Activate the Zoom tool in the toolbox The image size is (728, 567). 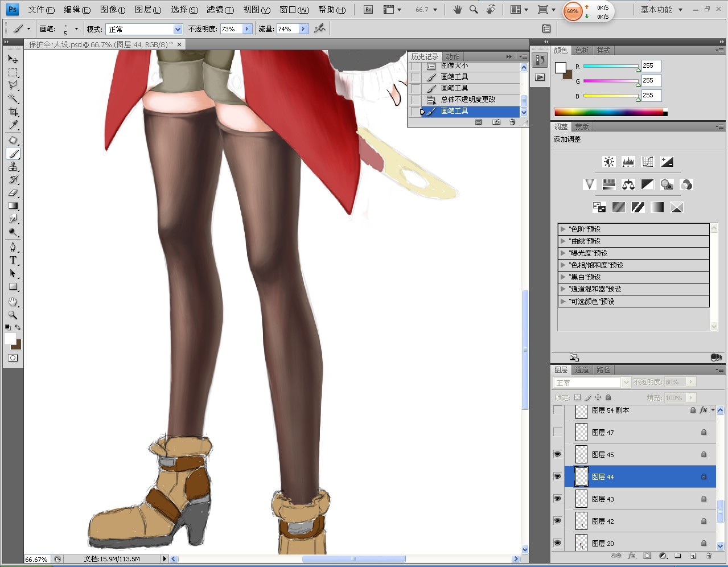click(x=13, y=315)
